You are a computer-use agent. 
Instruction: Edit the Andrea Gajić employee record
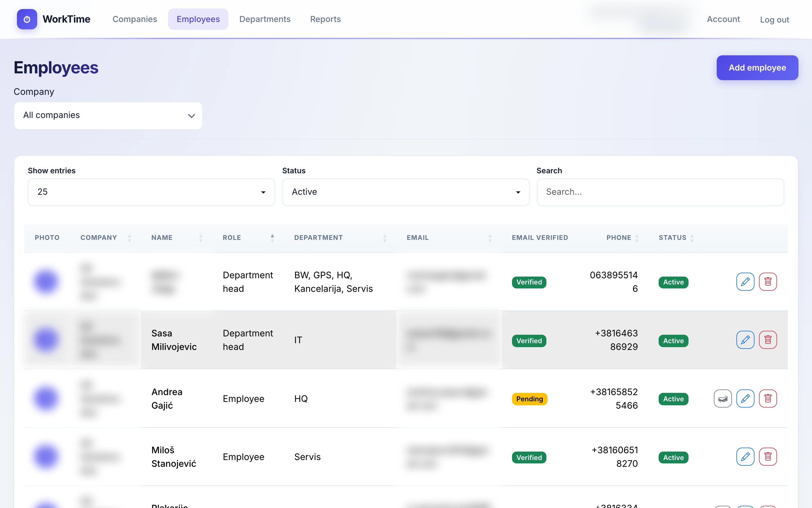[x=745, y=398]
